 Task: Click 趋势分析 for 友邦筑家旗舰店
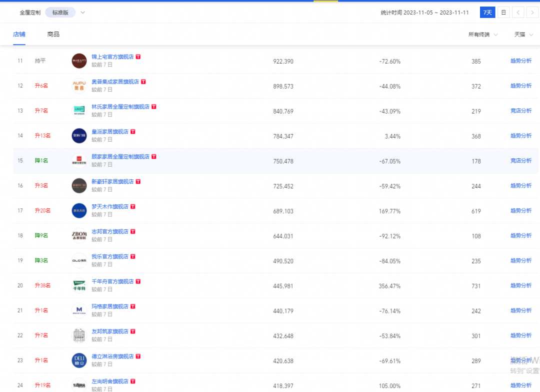[520, 335]
